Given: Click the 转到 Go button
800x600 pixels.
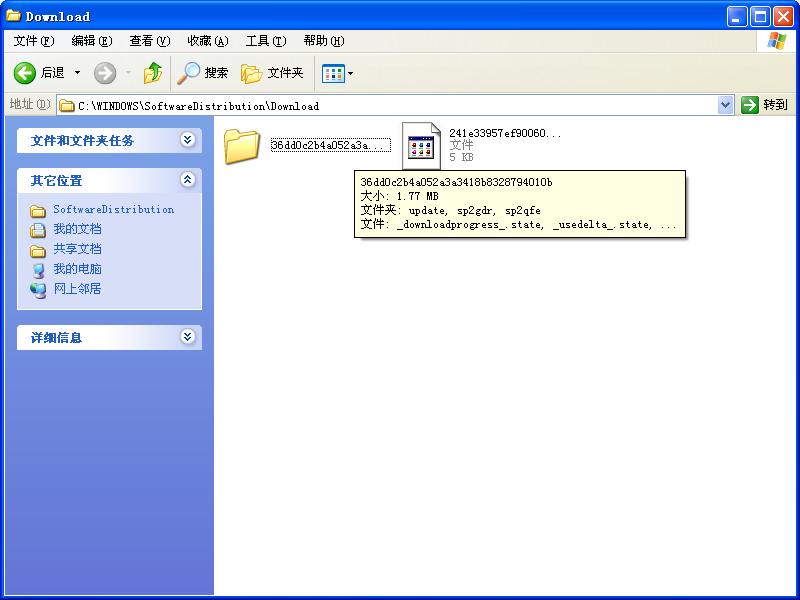Looking at the screenshot, I should coord(765,105).
